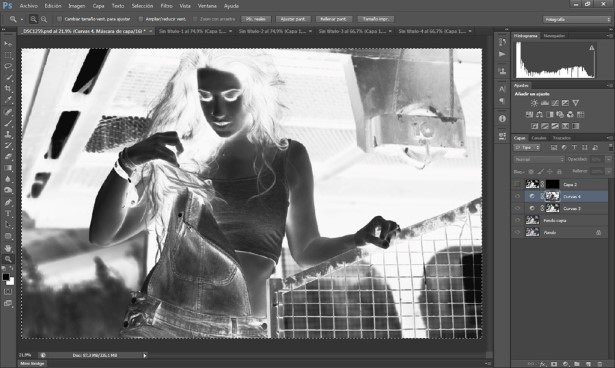
Task: Select the Path Selection tool
Action: click(8, 225)
